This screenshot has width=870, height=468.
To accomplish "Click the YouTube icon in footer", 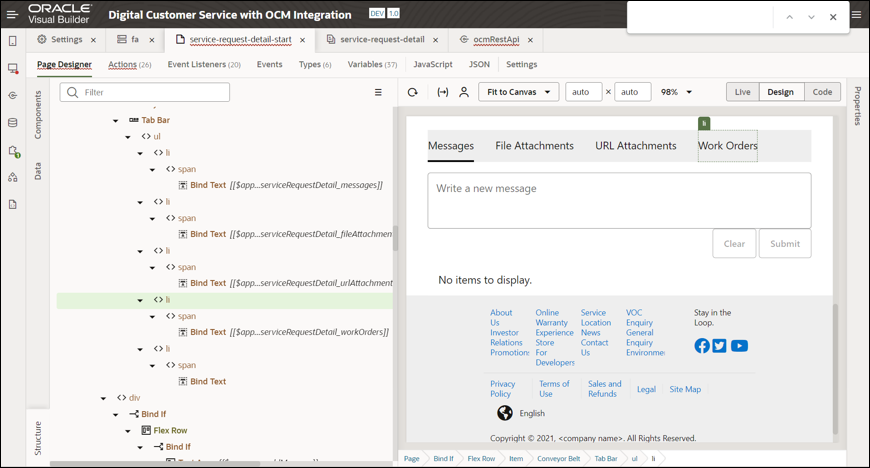I will point(739,346).
